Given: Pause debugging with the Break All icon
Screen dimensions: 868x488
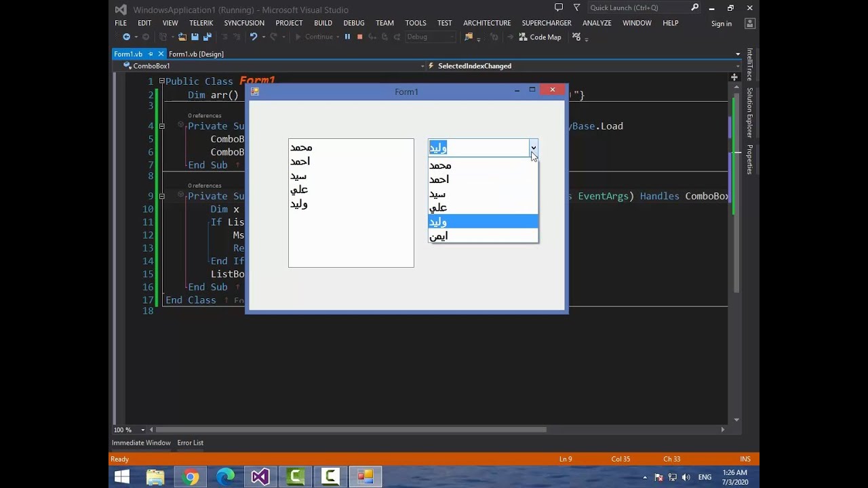Looking at the screenshot, I should [348, 37].
